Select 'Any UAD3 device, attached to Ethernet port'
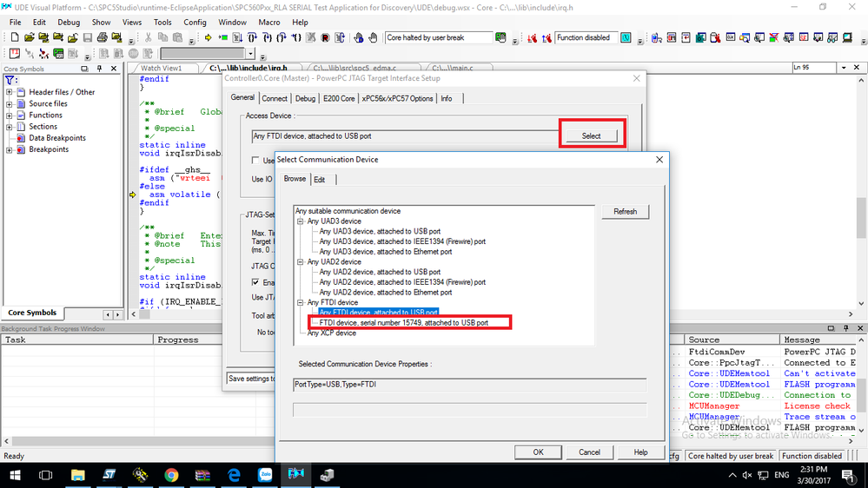The height and width of the screenshot is (488, 868). (385, 252)
